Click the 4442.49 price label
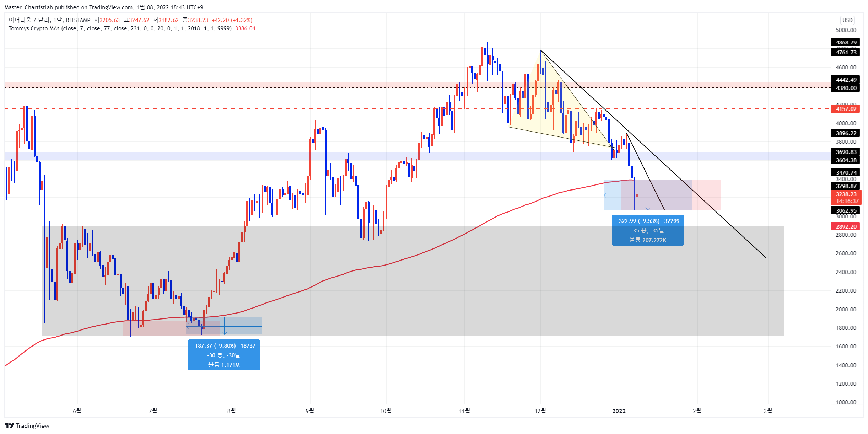This screenshot has height=434, width=868. point(846,80)
